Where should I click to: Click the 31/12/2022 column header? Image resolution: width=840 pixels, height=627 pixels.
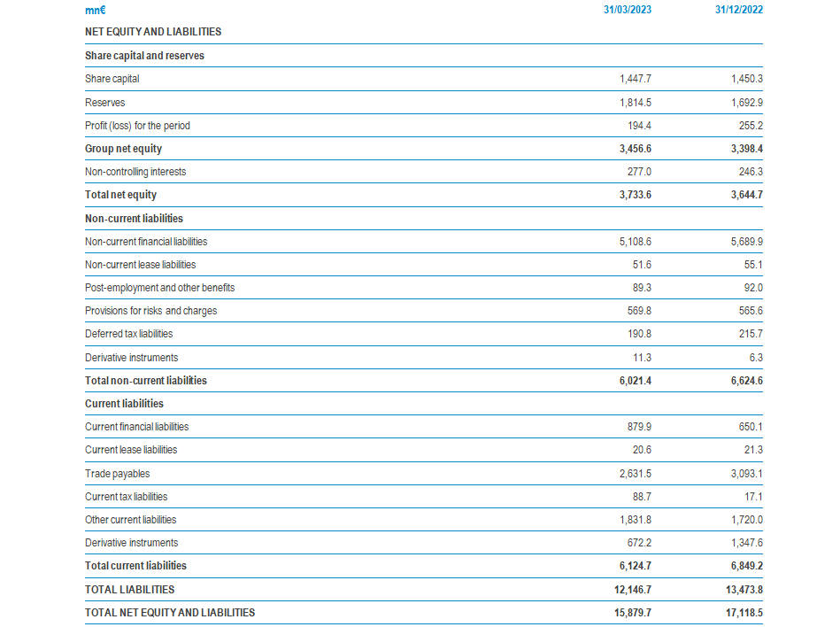(739, 10)
